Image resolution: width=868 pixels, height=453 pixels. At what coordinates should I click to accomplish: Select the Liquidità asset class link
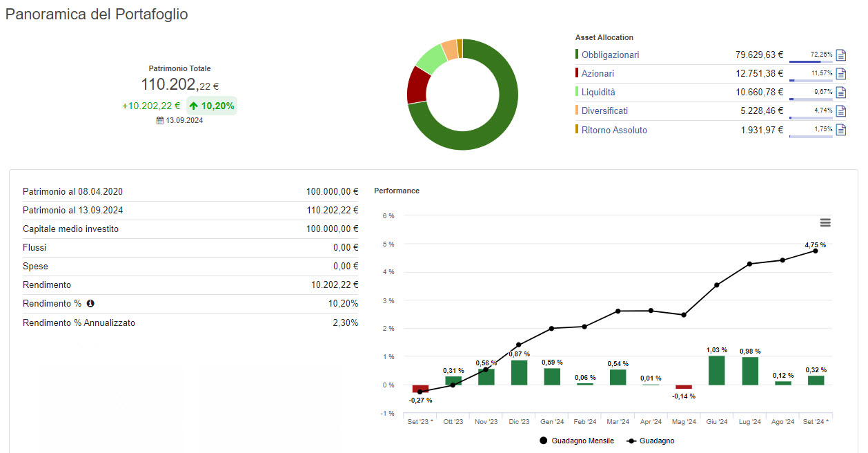[x=598, y=92]
